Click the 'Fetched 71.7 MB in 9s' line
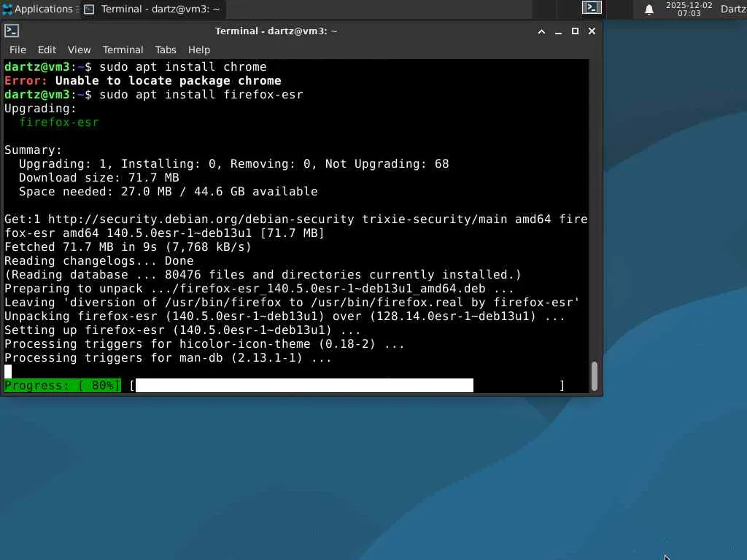 (128, 246)
